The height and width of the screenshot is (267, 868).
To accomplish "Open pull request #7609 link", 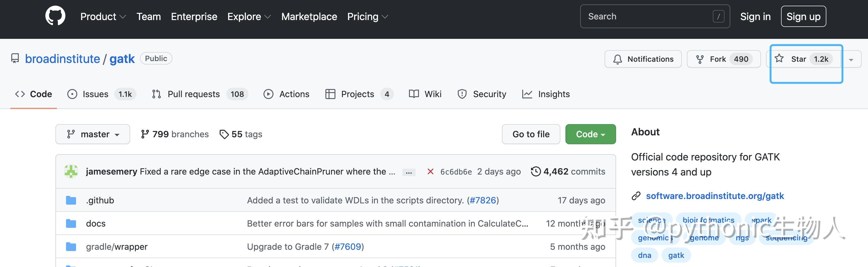I will click(x=348, y=247).
